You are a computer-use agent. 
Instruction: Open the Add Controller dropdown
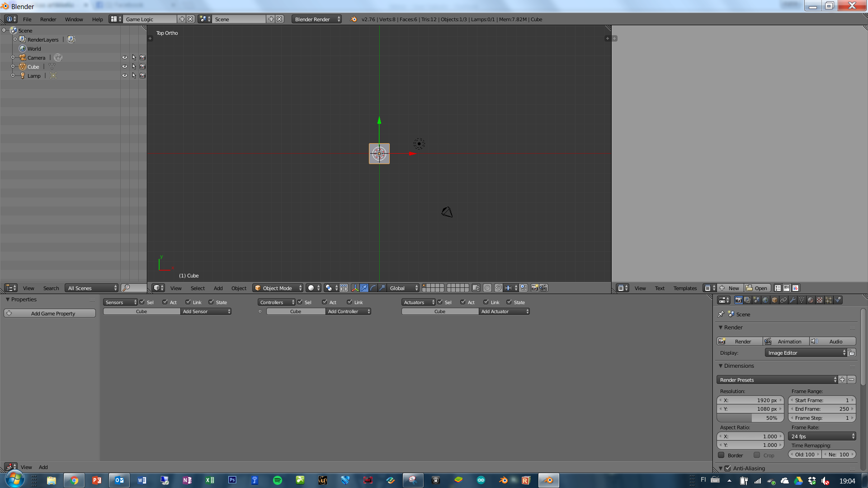point(349,311)
